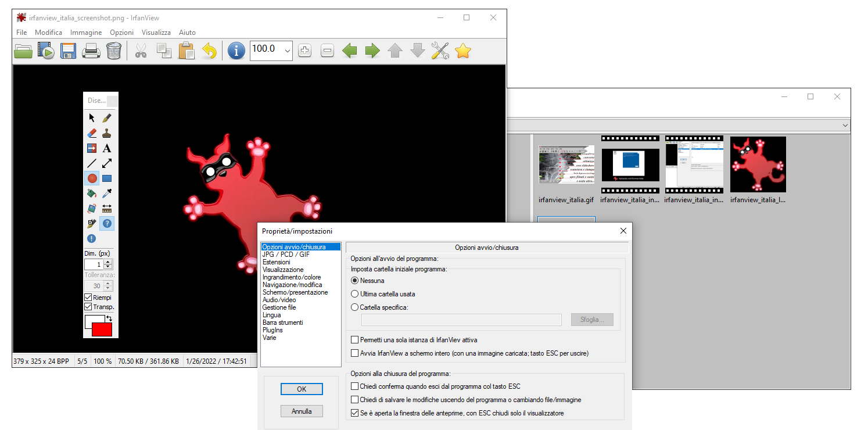The height and width of the screenshot is (430, 868).
Task: Click the scissors Cut icon
Action: click(x=140, y=51)
